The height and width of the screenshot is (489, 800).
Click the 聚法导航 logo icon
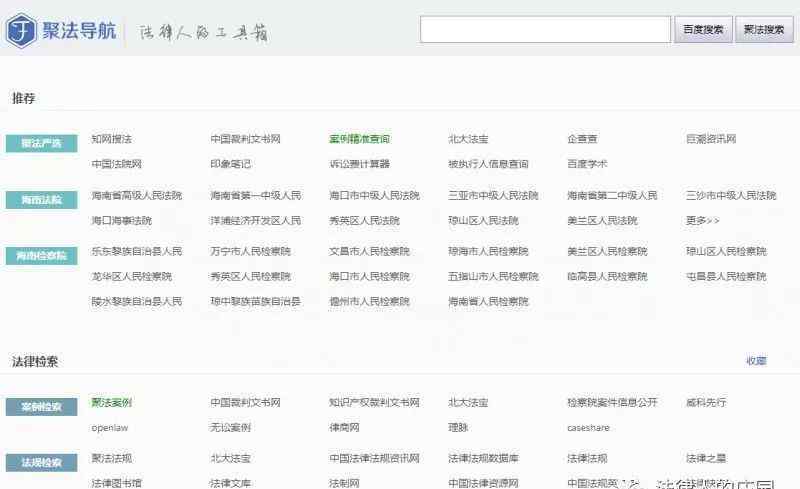[x=21, y=31]
